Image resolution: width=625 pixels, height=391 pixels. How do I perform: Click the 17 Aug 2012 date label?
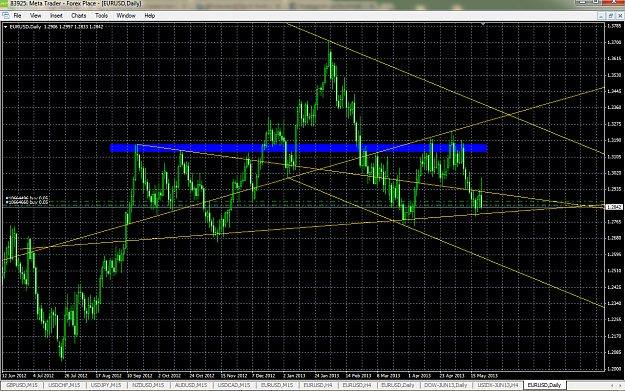click(108, 375)
